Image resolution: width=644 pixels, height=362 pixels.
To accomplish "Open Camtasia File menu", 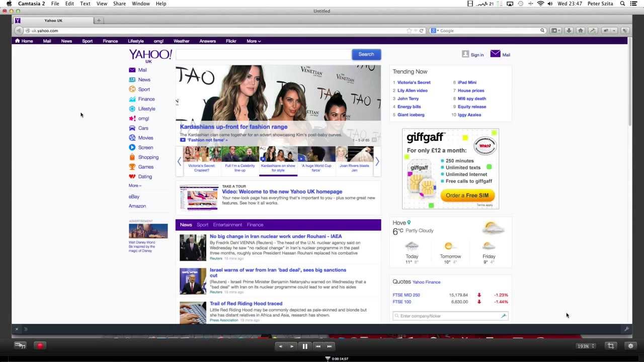I will (55, 4).
